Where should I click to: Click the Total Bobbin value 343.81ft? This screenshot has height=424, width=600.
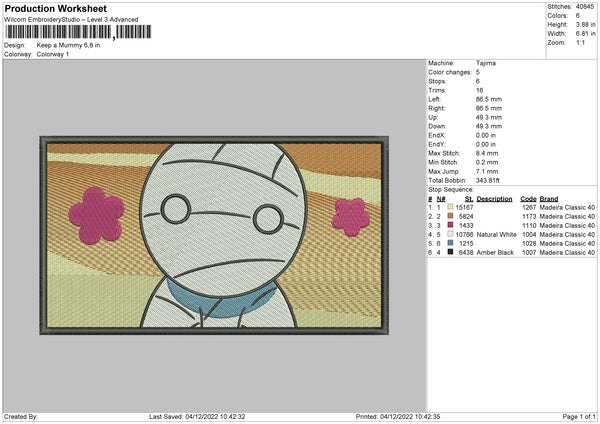[x=488, y=180]
